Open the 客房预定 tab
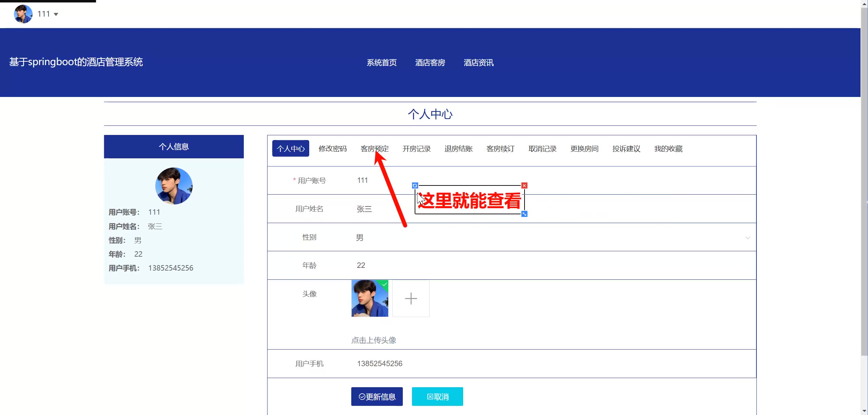Viewport: 868px width, 415px height. [374, 149]
